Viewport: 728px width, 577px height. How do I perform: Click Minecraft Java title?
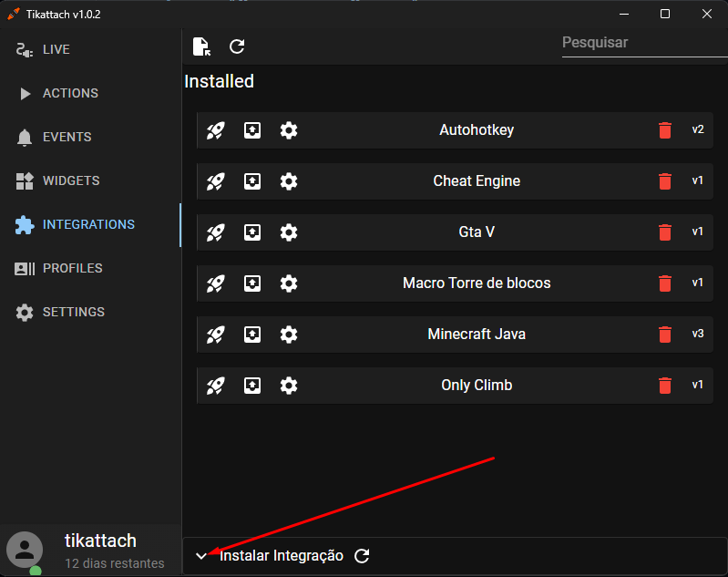click(x=477, y=334)
